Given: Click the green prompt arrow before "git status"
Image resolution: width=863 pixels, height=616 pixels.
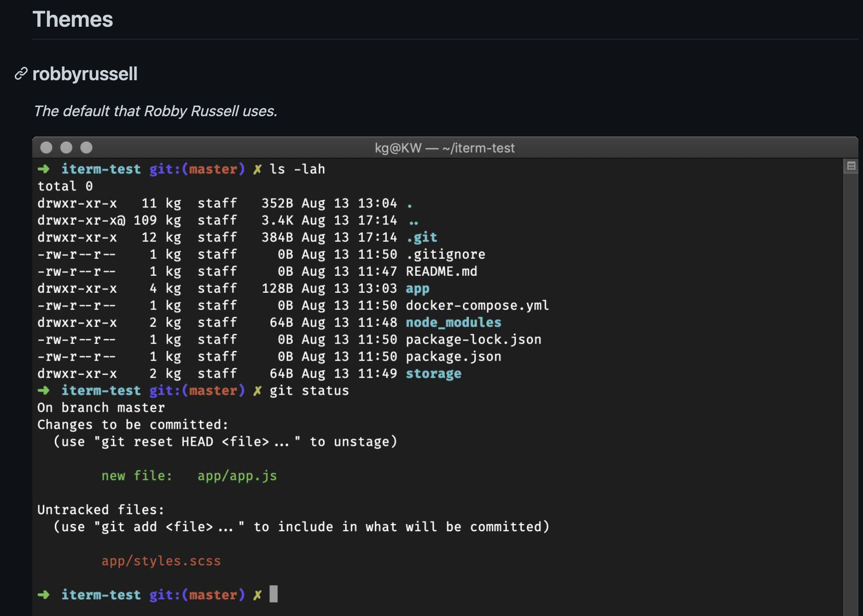Looking at the screenshot, I should coord(44,391).
